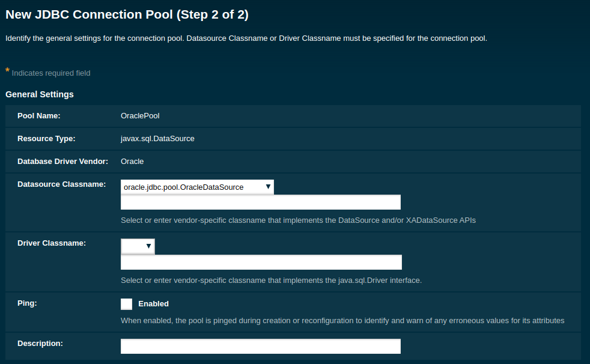This screenshot has height=364, width=590.
Task: Expand the Driver Classname dropdown
Action: tap(138, 246)
